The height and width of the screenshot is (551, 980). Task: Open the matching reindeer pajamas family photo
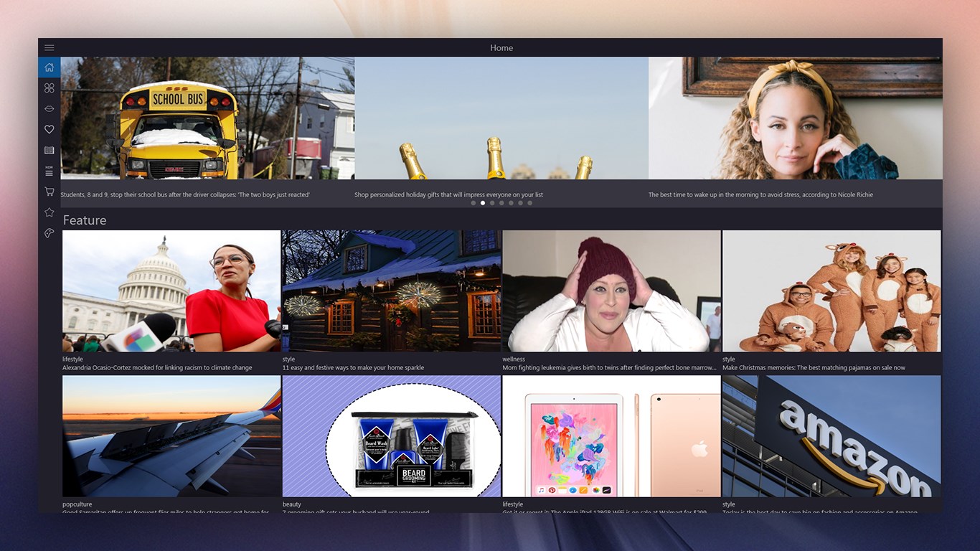click(831, 291)
